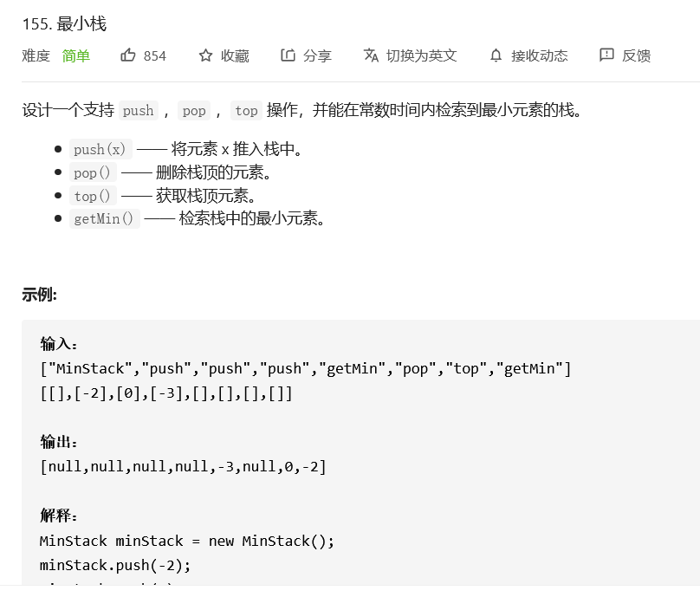Click the problem title 155. 最小栈
700x597 pixels.
(x=64, y=24)
